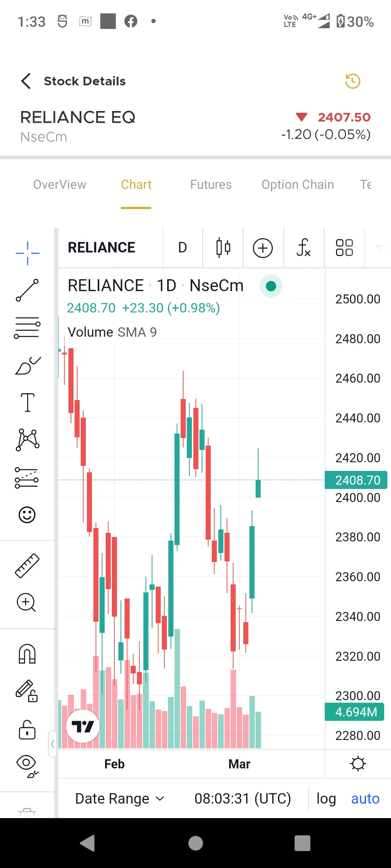
Task: Open the Futures tab
Action: click(211, 184)
